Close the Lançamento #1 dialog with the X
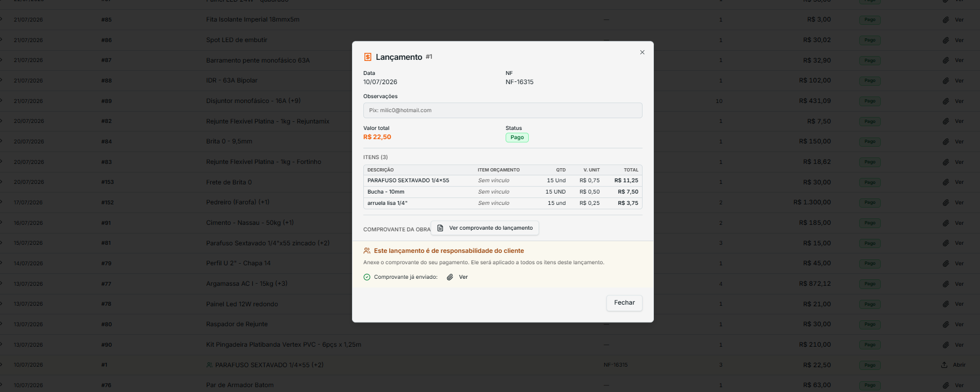This screenshot has width=980, height=392. tap(642, 52)
